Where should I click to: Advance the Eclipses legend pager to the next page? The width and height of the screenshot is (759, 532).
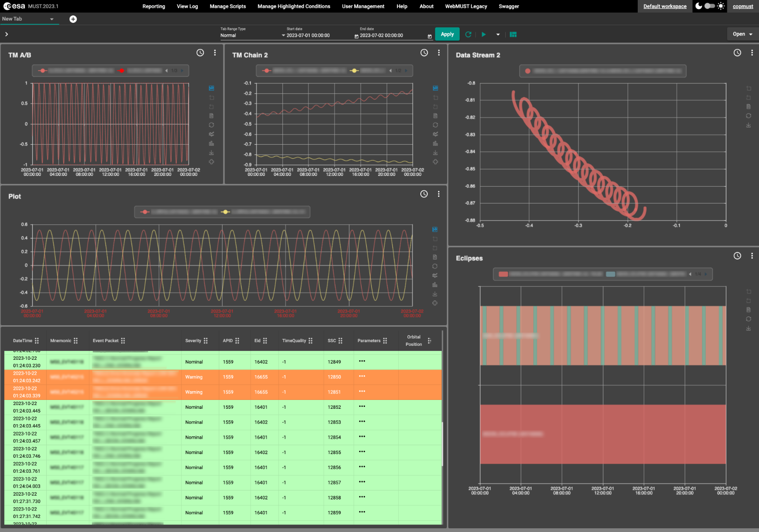705,274
